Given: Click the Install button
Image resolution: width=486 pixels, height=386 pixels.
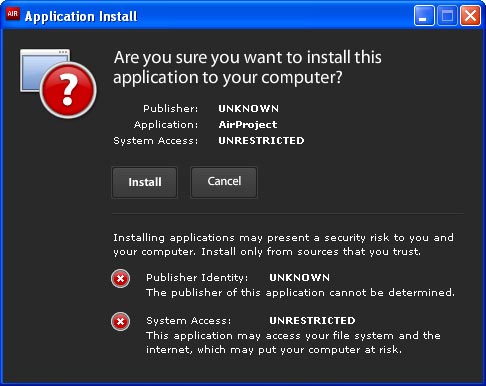Looking at the screenshot, I should 145,182.
